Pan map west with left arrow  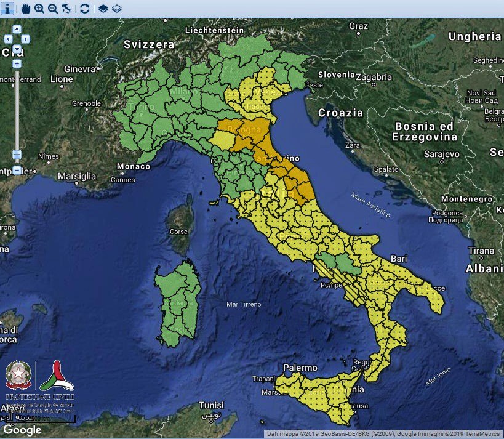pos(8,39)
